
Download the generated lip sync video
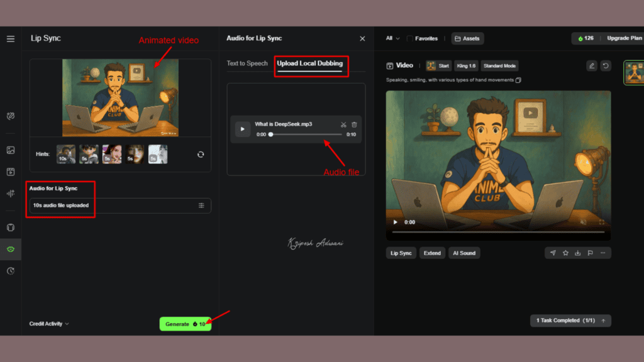click(x=577, y=253)
